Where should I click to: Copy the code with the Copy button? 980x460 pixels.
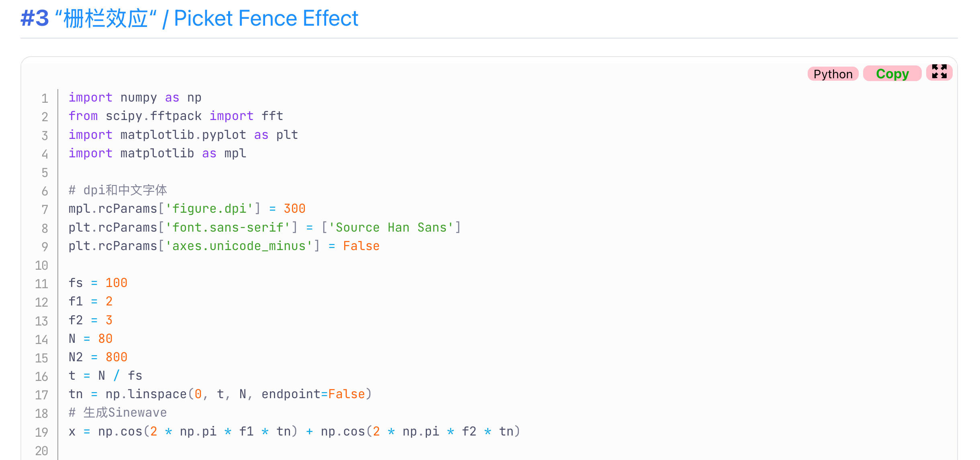(892, 74)
